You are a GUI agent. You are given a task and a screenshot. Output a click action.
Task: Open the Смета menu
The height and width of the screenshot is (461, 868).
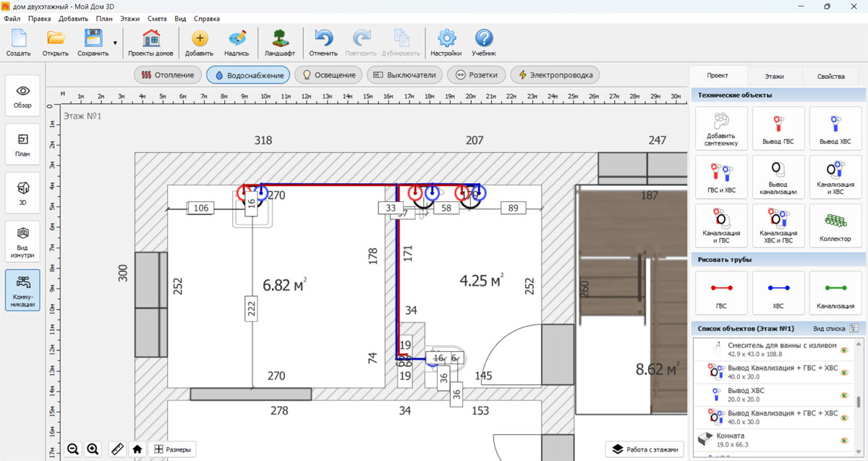pyautogui.click(x=157, y=18)
